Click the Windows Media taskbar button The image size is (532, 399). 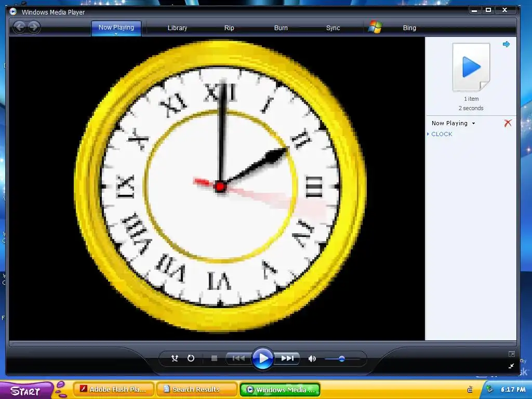pos(280,390)
